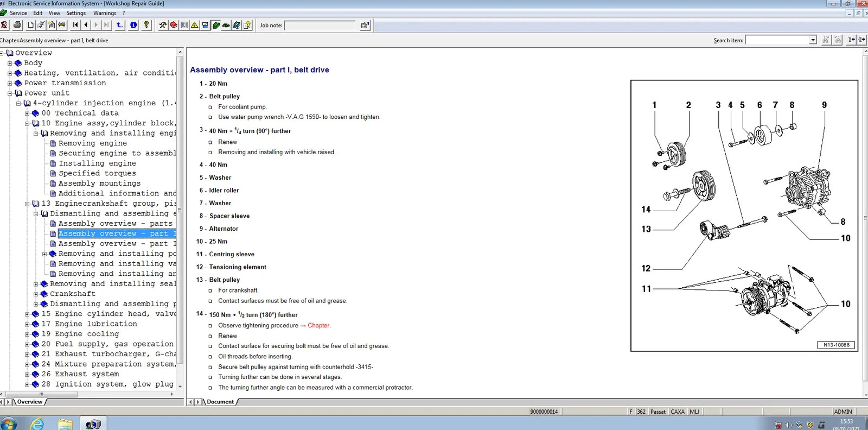Screen dimensions: 868x430
Task: Expand the Crankshaft tree node
Action: tap(36, 294)
